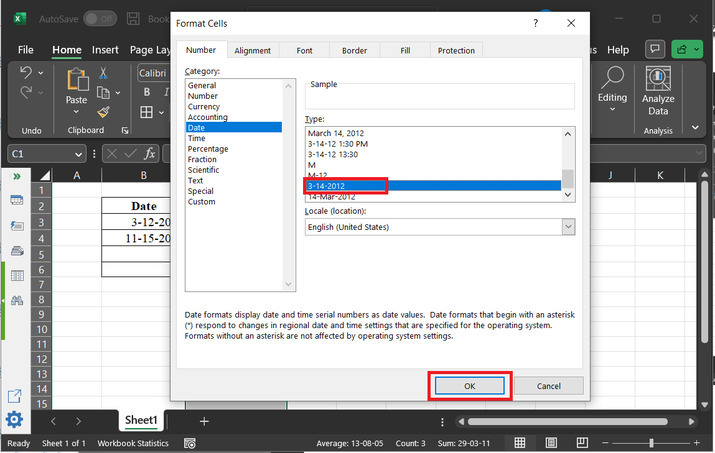This screenshot has height=453, width=715.
Task: Open the Protection tab
Action: point(456,50)
